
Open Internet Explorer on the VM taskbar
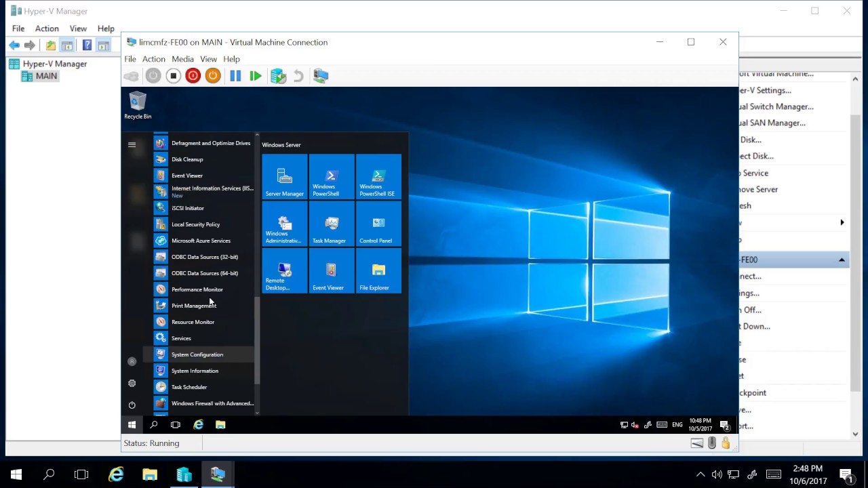(198, 425)
